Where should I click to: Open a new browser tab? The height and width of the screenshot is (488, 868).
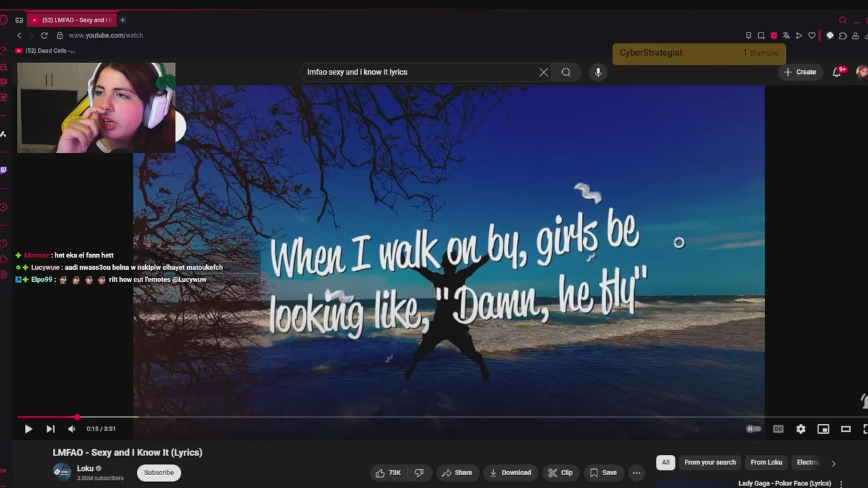[x=122, y=20]
